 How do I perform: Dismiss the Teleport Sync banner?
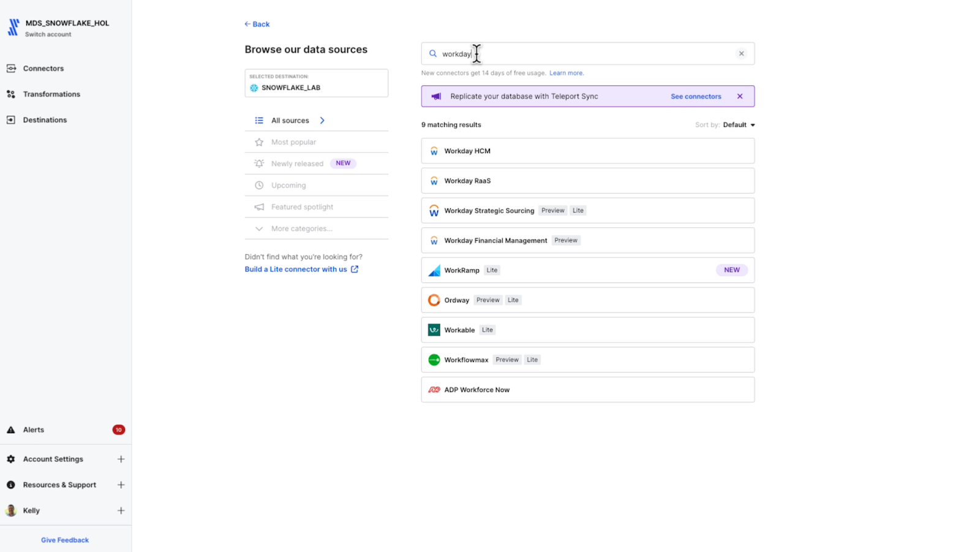740,96
